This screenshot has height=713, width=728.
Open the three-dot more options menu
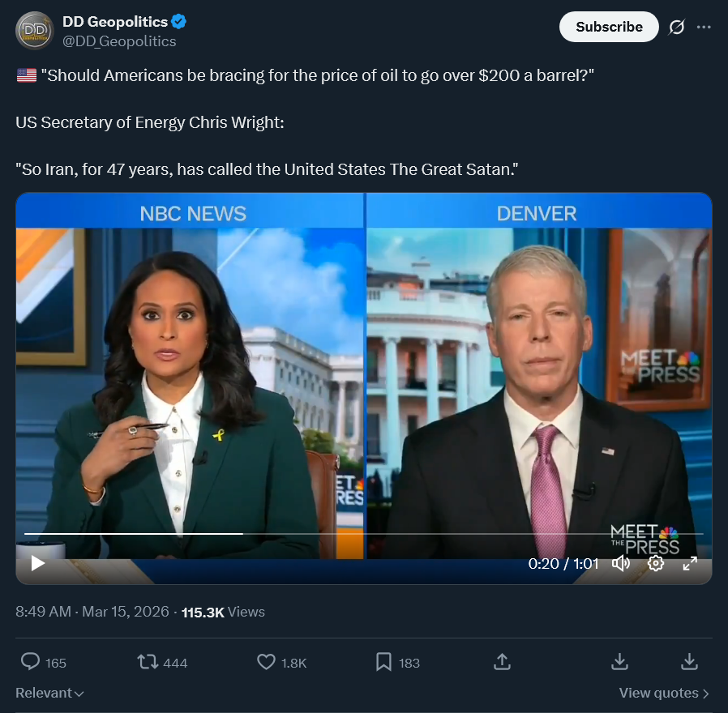[x=704, y=27]
